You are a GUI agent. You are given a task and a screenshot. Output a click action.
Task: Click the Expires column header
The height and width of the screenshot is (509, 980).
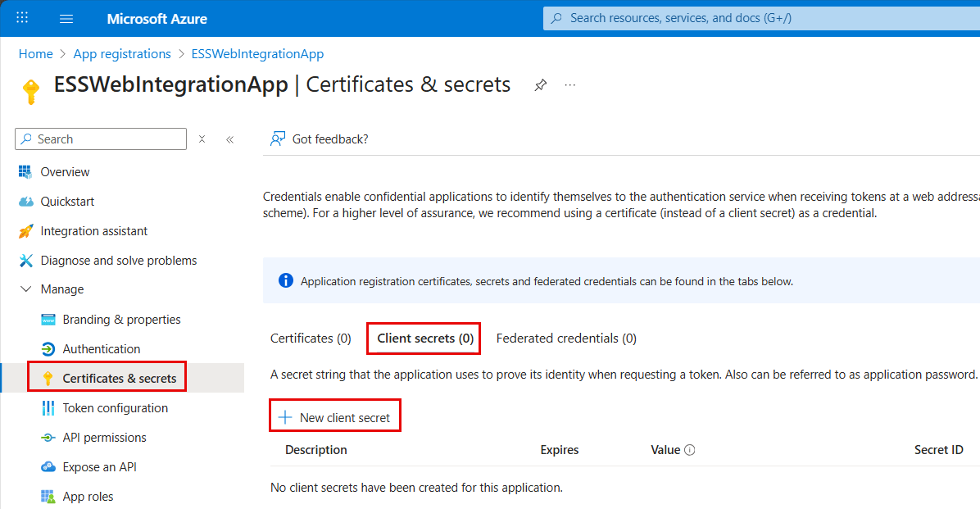pyautogui.click(x=560, y=450)
